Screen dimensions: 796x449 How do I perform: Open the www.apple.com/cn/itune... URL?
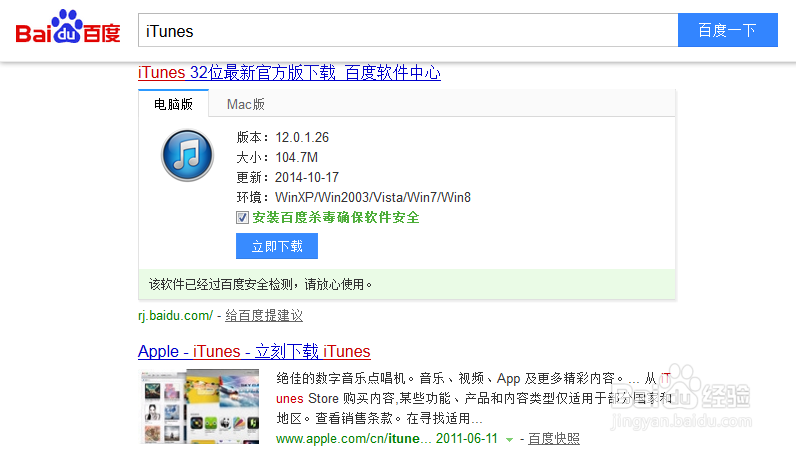click(353, 438)
